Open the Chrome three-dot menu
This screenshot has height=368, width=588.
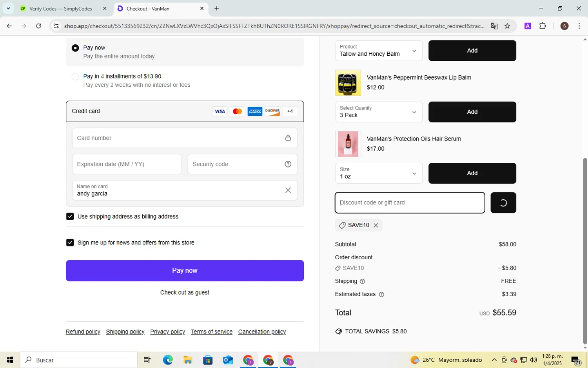tap(579, 26)
